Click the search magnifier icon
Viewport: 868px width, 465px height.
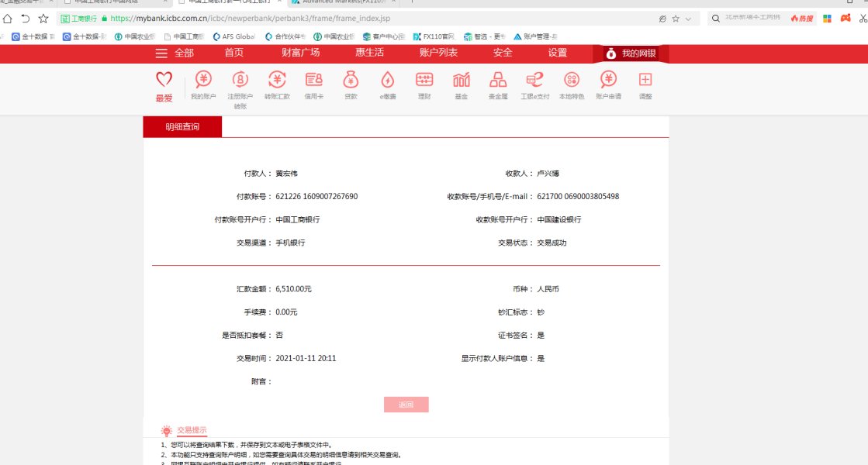715,19
